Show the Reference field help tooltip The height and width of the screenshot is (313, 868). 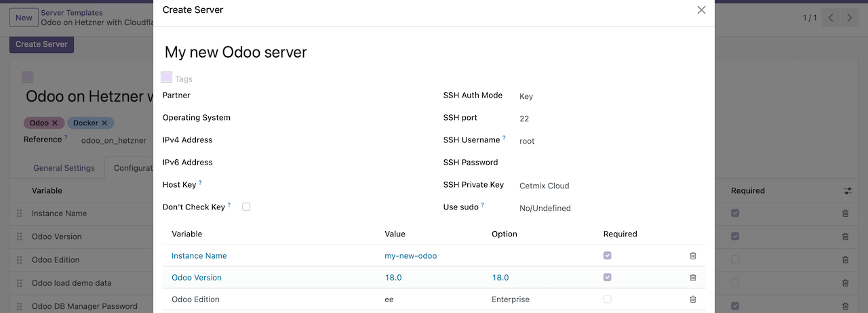click(66, 138)
